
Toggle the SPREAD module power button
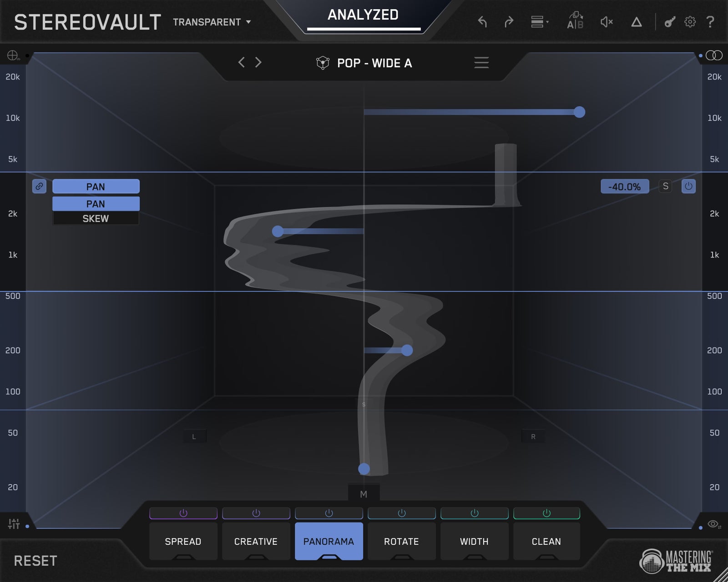(183, 513)
